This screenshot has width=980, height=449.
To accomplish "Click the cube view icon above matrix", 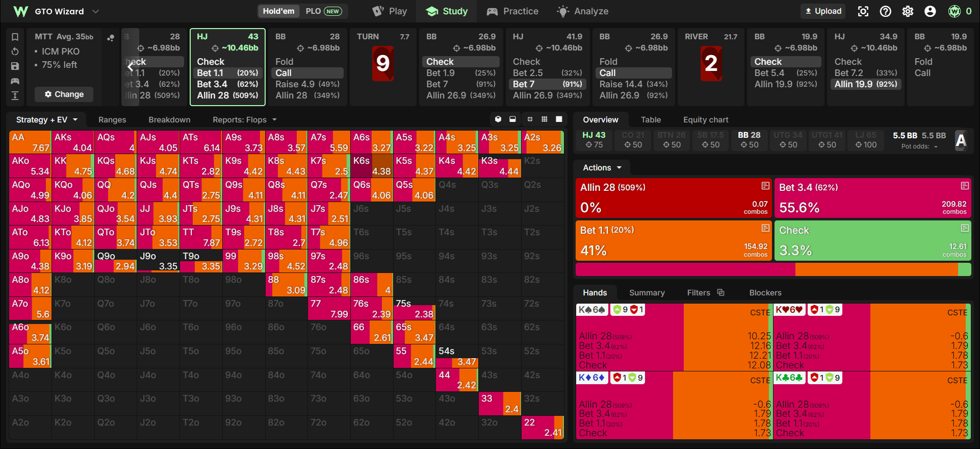I will 498,119.
